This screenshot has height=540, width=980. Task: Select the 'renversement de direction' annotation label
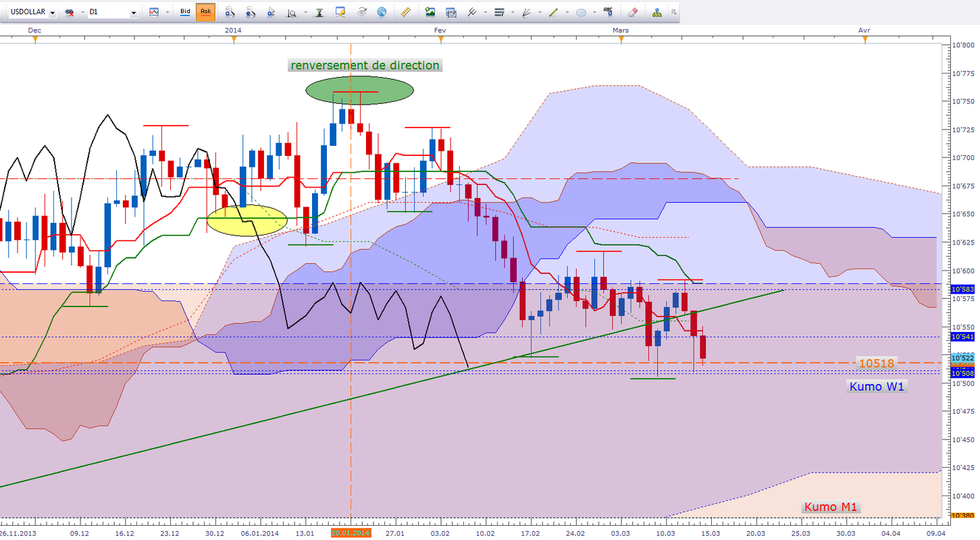coord(365,65)
